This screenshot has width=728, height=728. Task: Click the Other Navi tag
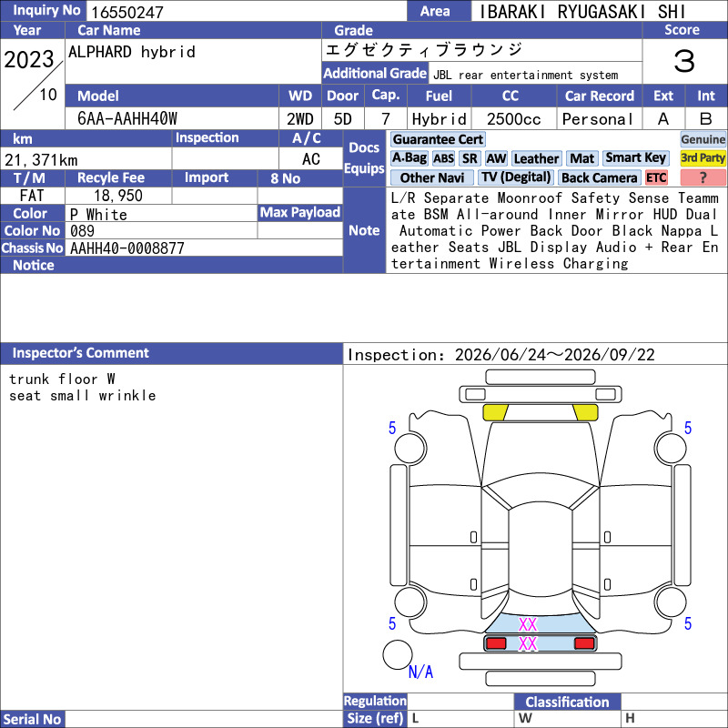(x=431, y=177)
